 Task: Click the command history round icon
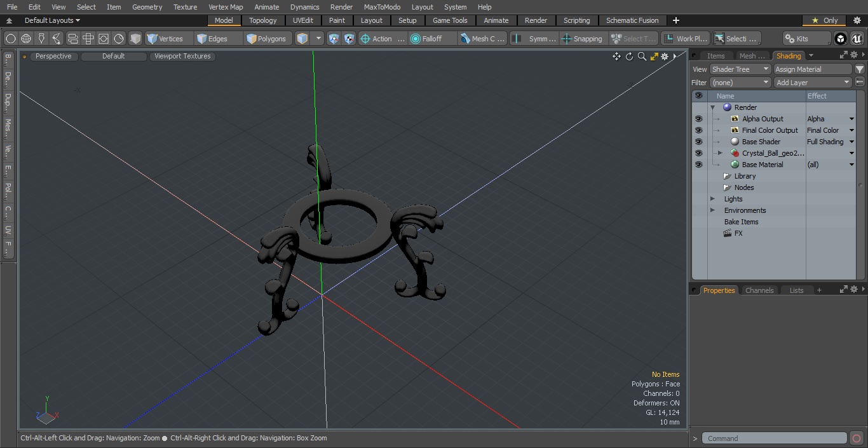pos(857,438)
